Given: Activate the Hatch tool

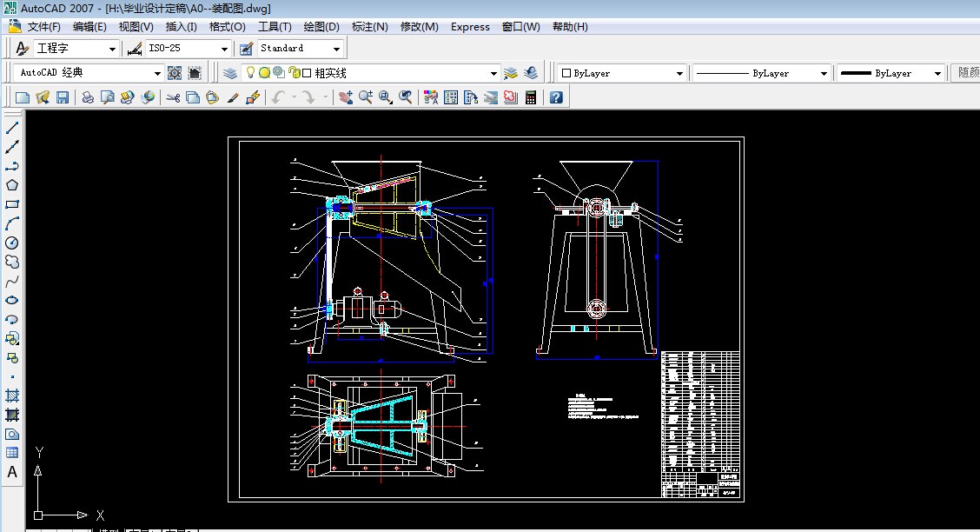Looking at the screenshot, I should tap(12, 396).
